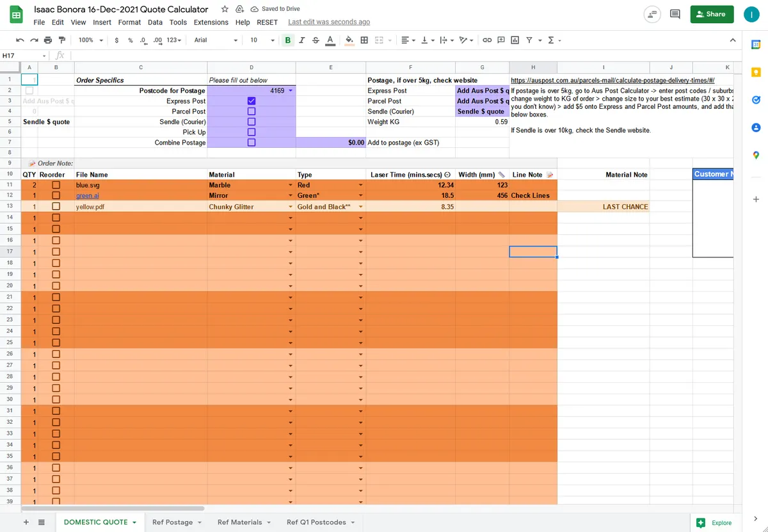This screenshot has width=768, height=532.
Task: Tick Reorder checkbox for green.ai row
Action: [56, 195]
